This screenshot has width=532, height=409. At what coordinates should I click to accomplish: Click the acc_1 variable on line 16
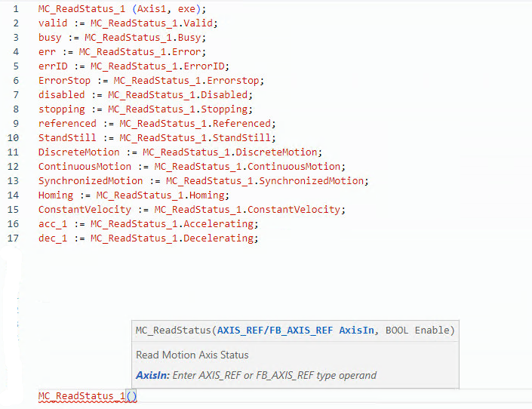click(x=53, y=224)
